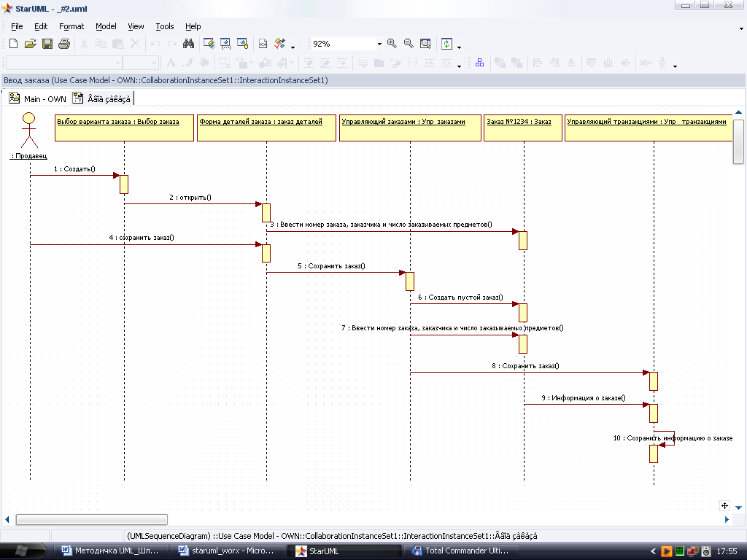Click the diagram overview cross icon
Screen dimensions: 747x560
[724, 506]
